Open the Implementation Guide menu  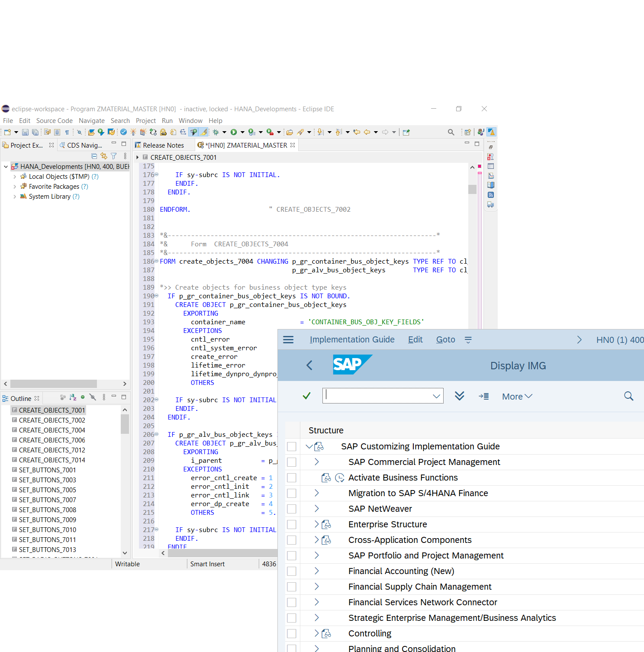point(352,340)
